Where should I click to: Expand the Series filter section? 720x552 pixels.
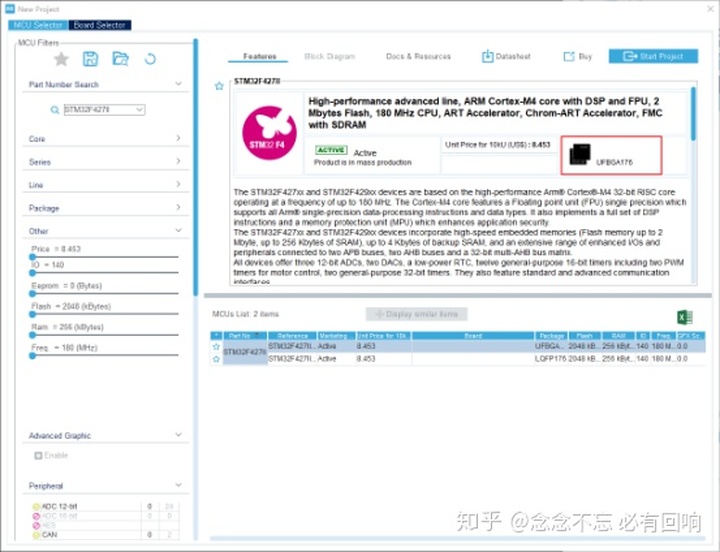pyautogui.click(x=179, y=161)
